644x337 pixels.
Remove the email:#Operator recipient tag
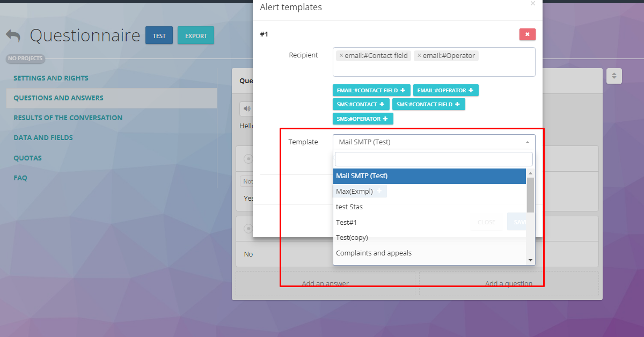pos(419,56)
